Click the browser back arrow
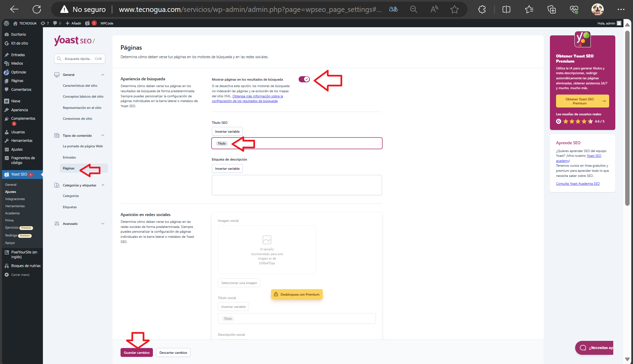Image resolution: width=633 pixels, height=364 pixels. click(x=14, y=9)
